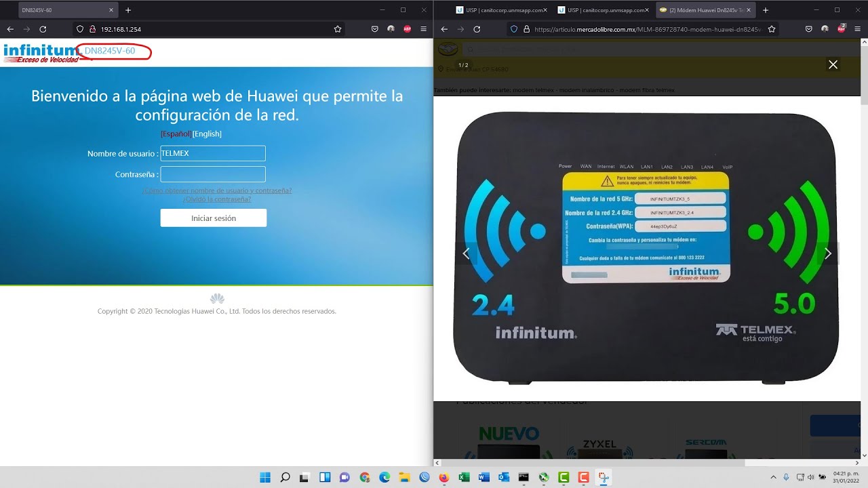The height and width of the screenshot is (488, 868).
Task: Open the Firefox menu in the router login window
Action: [x=424, y=29]
